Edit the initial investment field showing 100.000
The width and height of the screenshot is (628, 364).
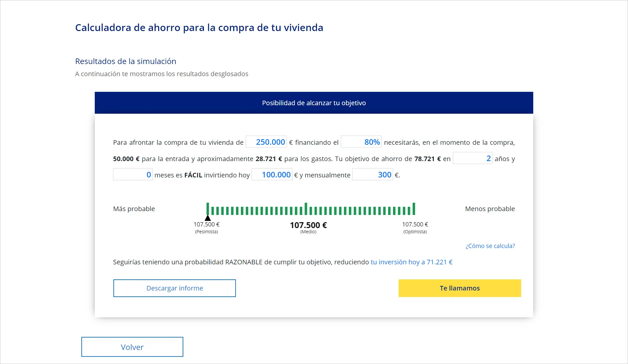(272, 175)
